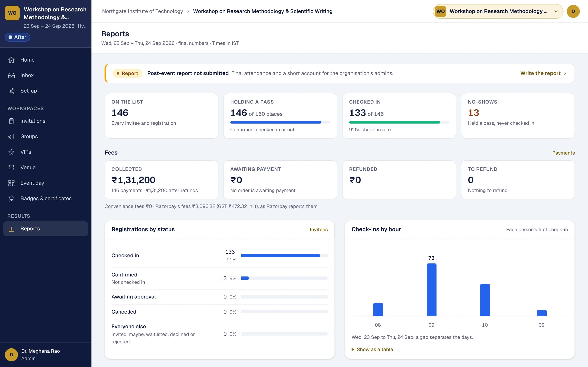The image size is (588, 367).
Task: Expand Show as a table disclosure
Action: [x=372, y=349]
